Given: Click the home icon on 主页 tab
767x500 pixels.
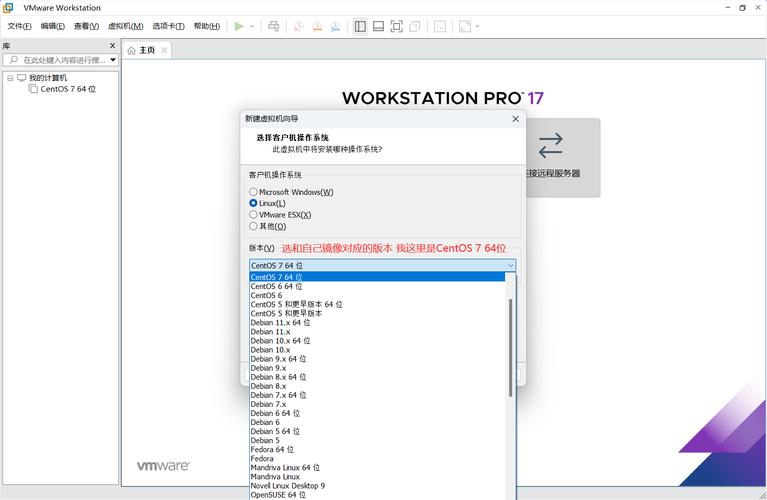Looking at the screenshot, I should [x=131, y=50].
